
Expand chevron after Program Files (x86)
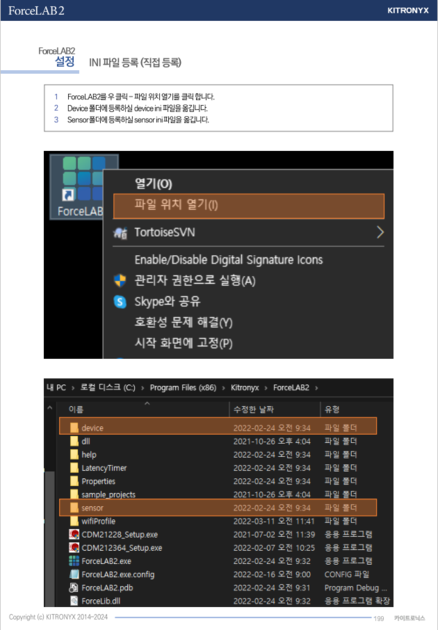tap(223, 388)
